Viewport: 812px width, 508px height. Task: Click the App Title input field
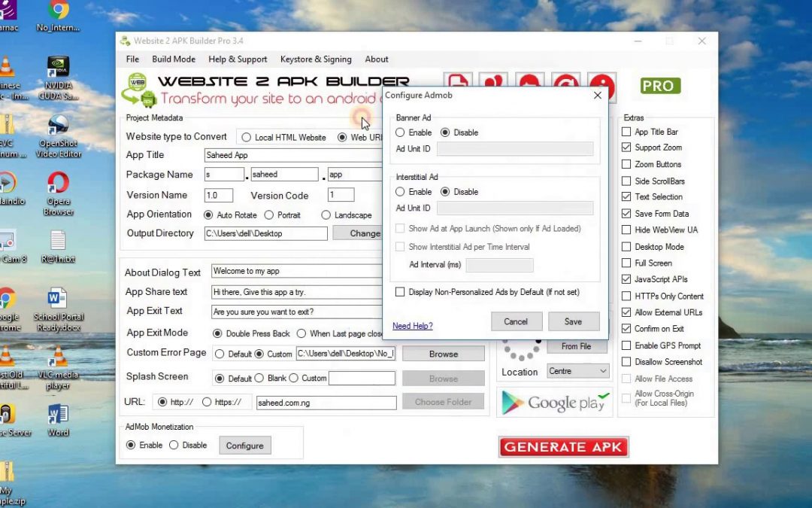click(293, 155)
